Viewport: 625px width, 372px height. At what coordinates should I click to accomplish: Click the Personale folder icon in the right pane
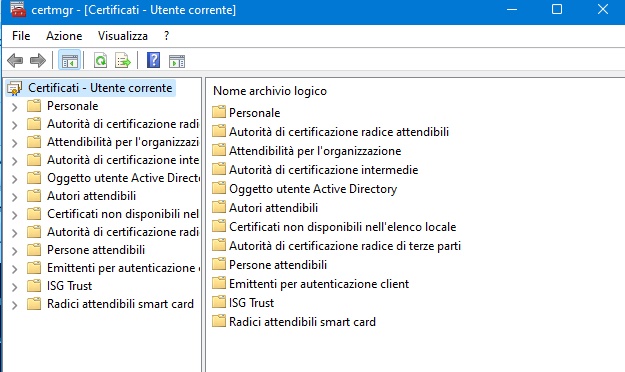point(219,112)
